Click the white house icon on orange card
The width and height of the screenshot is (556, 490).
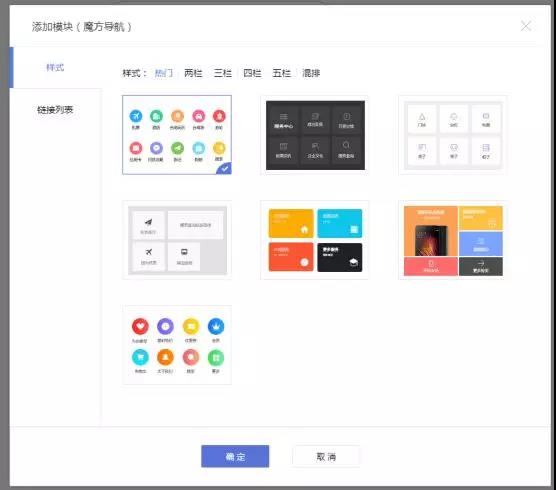304,229
